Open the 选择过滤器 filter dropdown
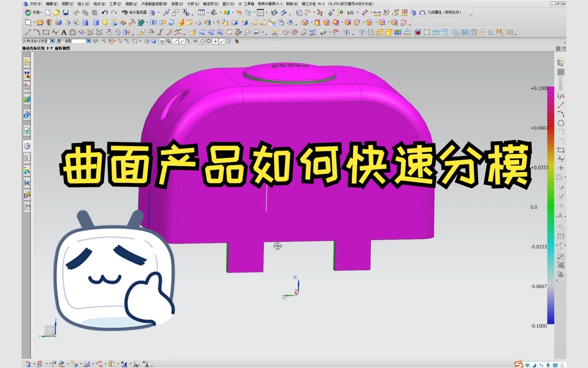This screenshot has width=588, height=368. (x=53, y=41)
